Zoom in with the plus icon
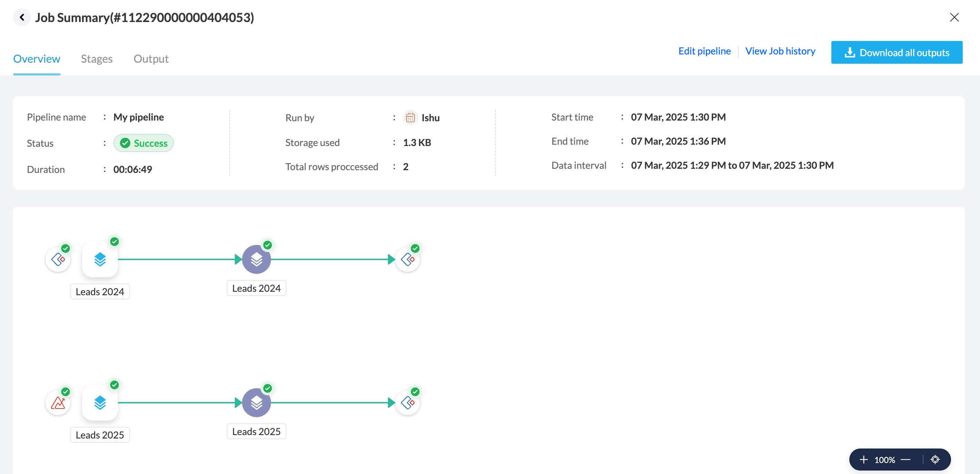980x474 pixels. click(863, 460)
